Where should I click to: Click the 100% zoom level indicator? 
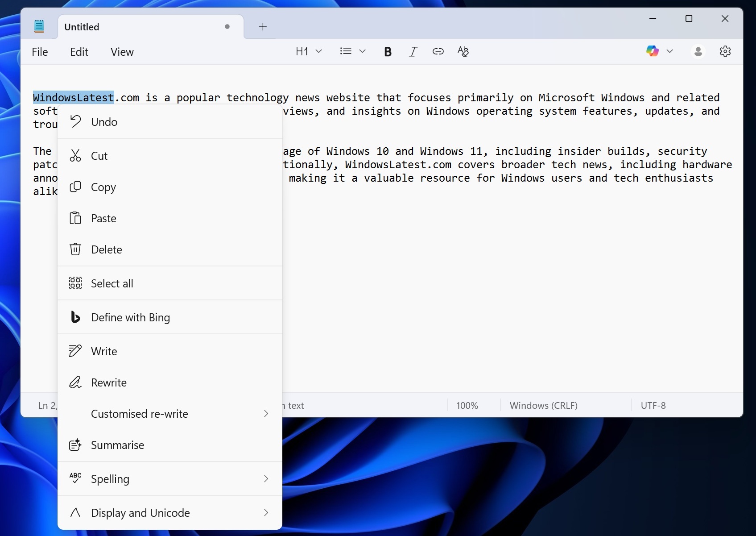(467, 406)
